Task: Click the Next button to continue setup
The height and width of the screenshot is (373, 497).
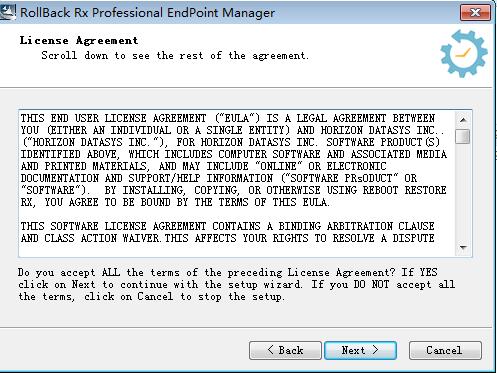Action: coord(360,350)
